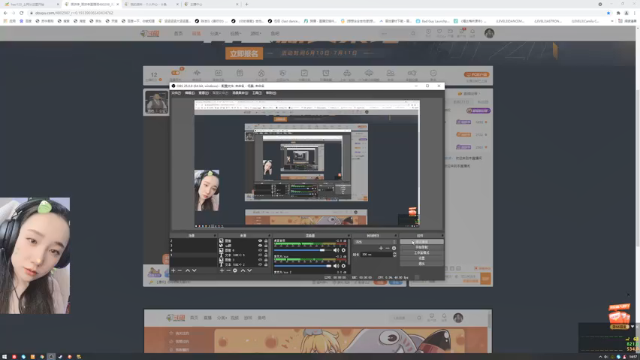Viewport: 640px width, 360px height.
Task: Click the streamer avatar thumbnail beside the OBS window
Action: tap(156, 102)
